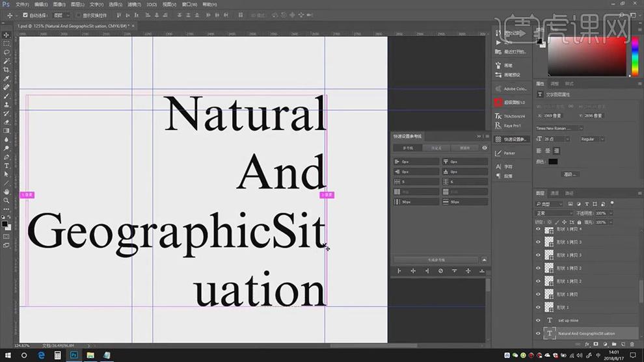Click the Advanced button in properties panel

(570, 174)
